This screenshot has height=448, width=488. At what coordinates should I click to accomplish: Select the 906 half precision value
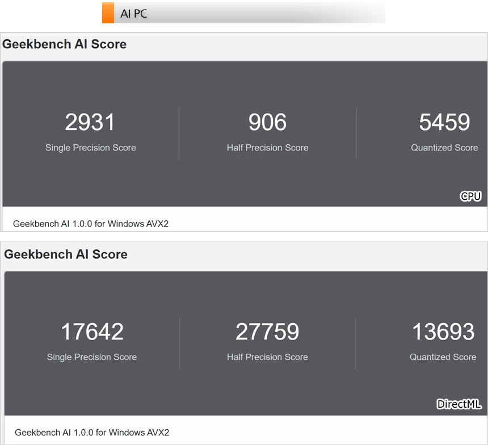(267, 122)
